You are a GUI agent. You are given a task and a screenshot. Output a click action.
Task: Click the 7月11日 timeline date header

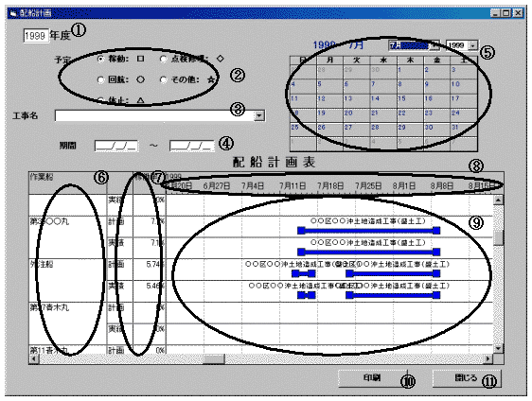pyautogui.click(x=293, y=185)
